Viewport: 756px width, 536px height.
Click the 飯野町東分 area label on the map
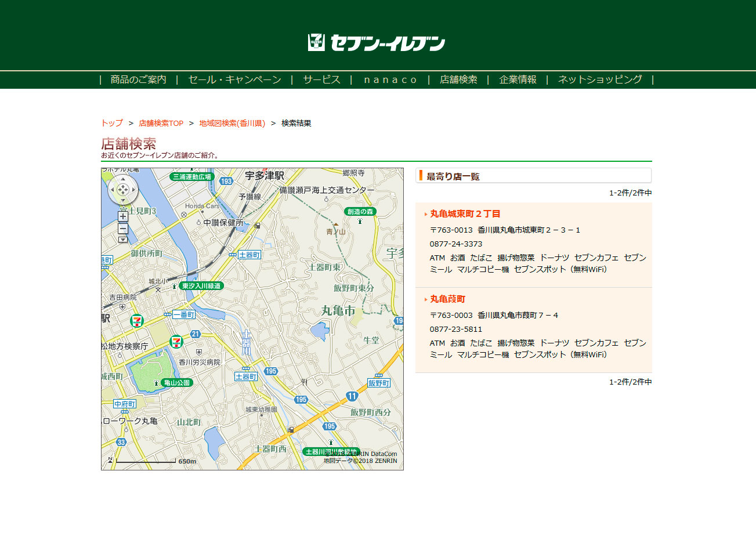[354, 288]
